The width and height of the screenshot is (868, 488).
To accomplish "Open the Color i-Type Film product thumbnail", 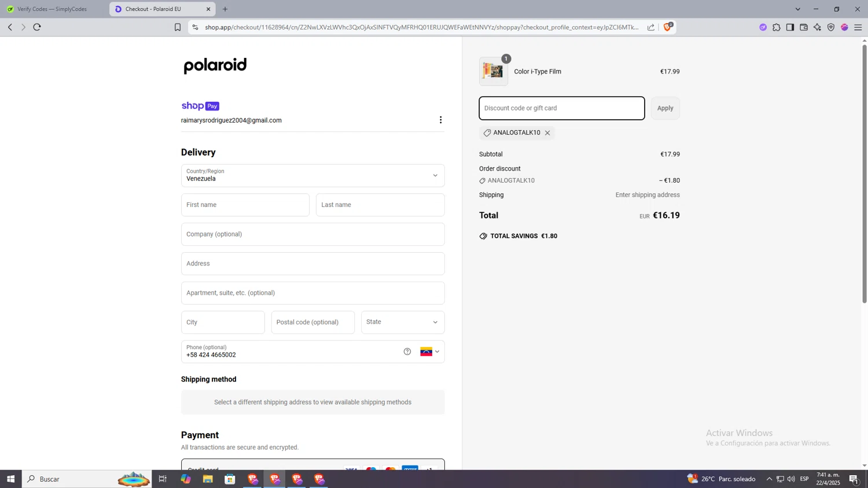I will click(x=494, y=72).
